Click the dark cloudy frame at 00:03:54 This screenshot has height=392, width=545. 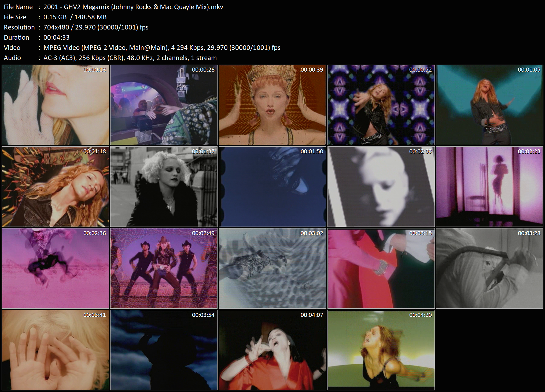(164, 350)
